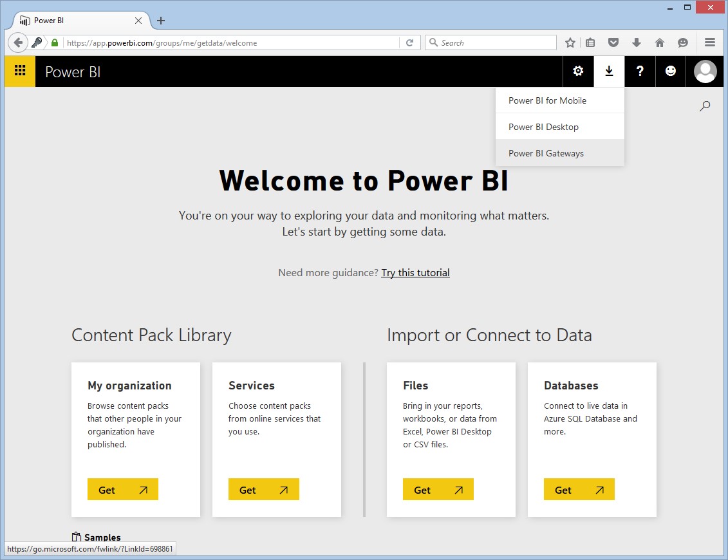Click Get under Services

[264, 489]
